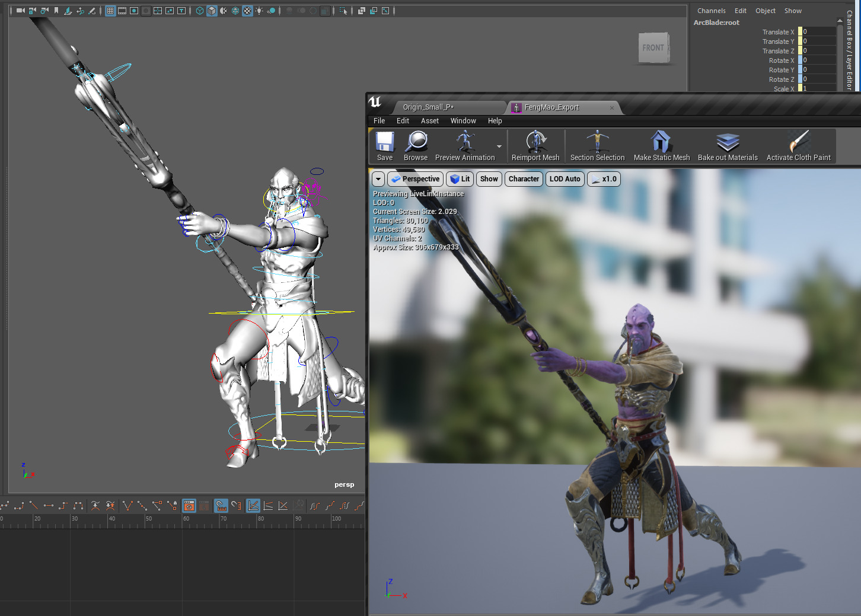Toggle the viewport grid display in Maya

tap(110, 11)
